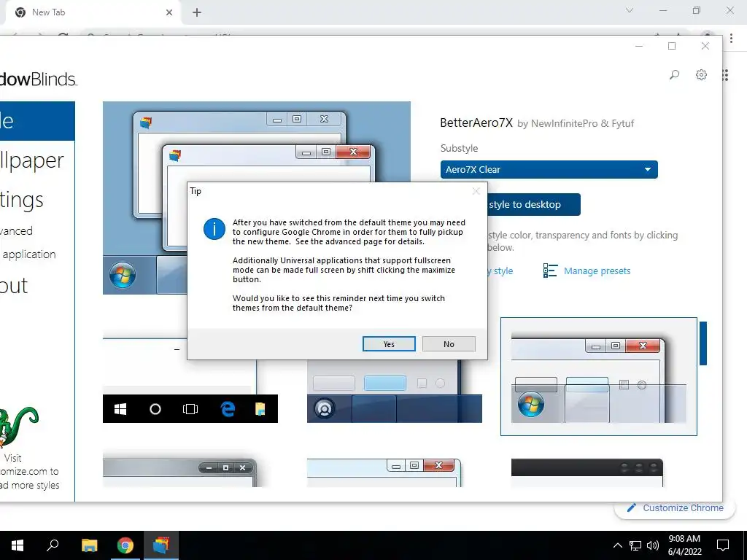The width and height of the screenshot is (747, 560).
Task: Open the Aero7X Clear substyle dropdown
Action: (x=549, y=169)
